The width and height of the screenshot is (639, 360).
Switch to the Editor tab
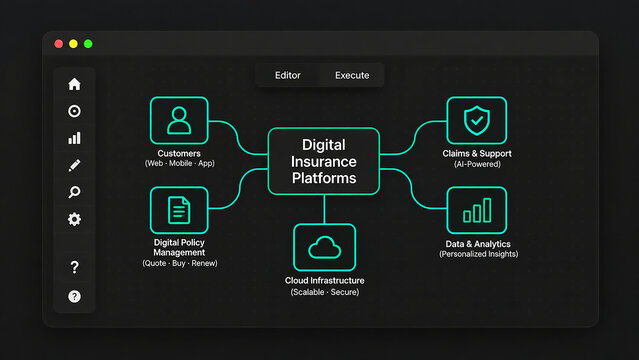point(288,75)
